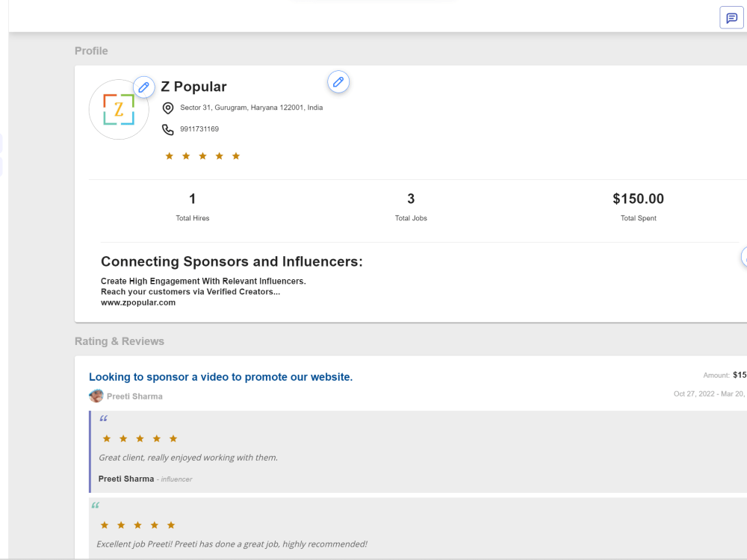Click the www.zpopular.com website text
This screenshot has height=560, width=747.
pos(138,302)
